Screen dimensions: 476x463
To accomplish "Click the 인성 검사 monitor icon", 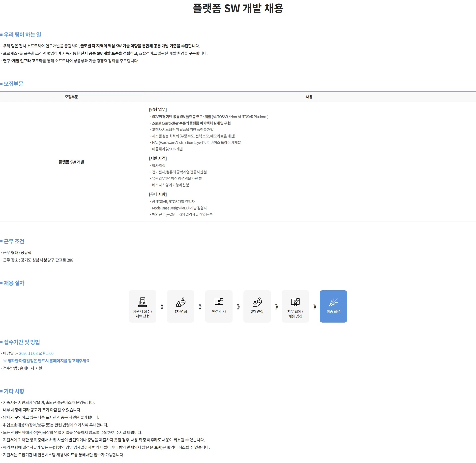I will (219, 302).
